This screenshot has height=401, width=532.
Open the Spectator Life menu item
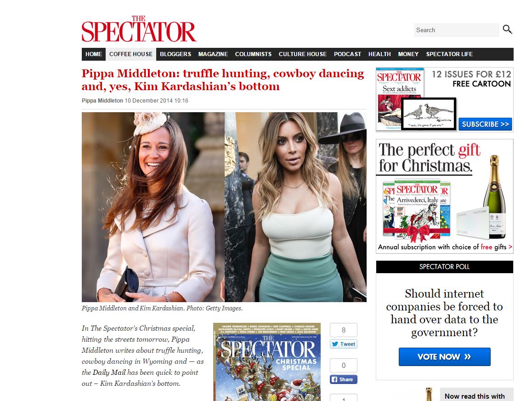tap(449, 54)
